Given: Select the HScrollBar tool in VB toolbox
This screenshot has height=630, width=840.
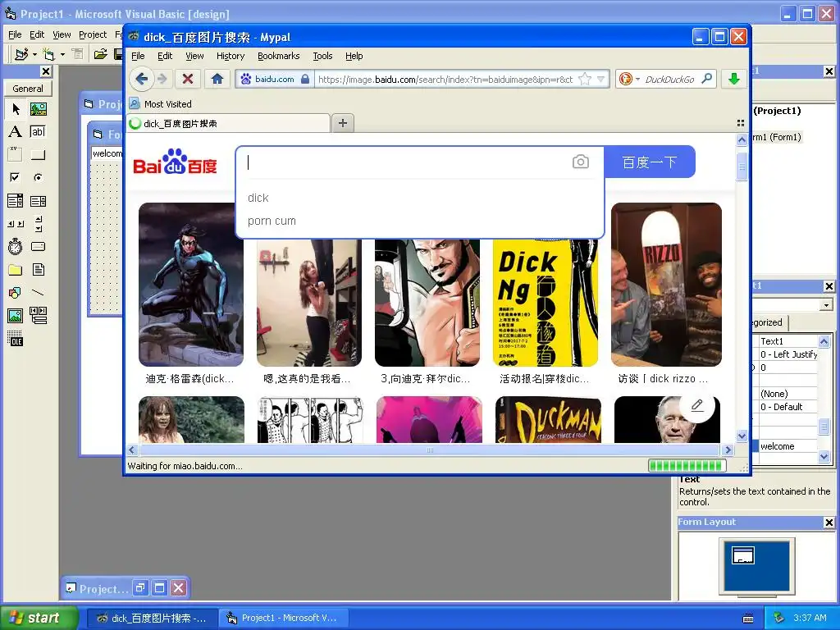Looking at the screenshot, I should [x=16, y=224].
